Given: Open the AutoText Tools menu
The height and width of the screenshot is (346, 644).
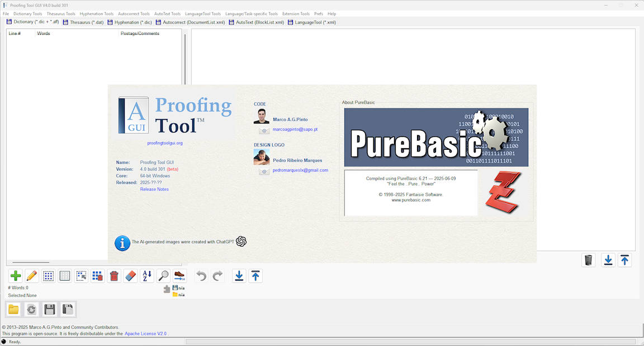Looking at the screenshot, I should 167,13.
